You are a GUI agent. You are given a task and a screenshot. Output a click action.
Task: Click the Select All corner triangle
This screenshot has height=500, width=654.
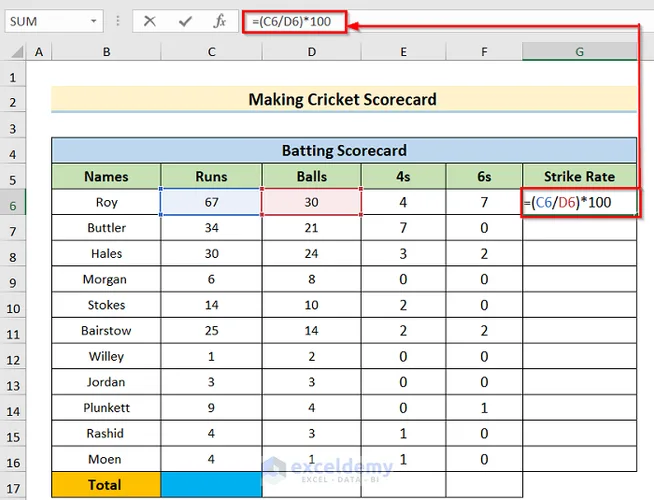click(x=17, y=52)
